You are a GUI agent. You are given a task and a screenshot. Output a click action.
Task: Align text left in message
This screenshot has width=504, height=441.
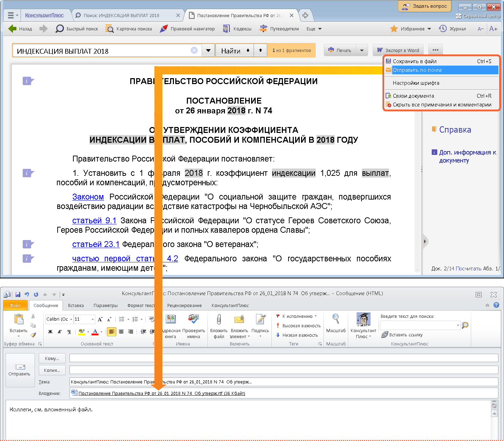111,331
